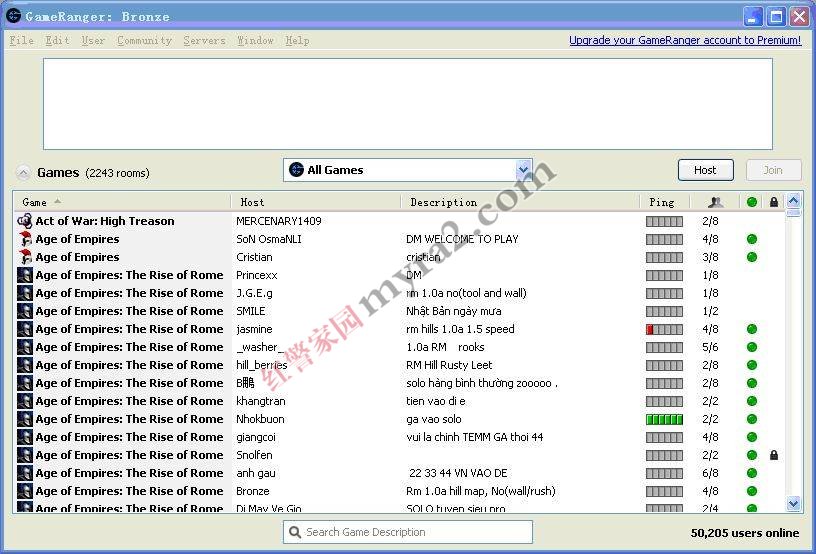Click Rise of Rome icon in SMILE row
This screenshot has height=554, width=816.
25,311
